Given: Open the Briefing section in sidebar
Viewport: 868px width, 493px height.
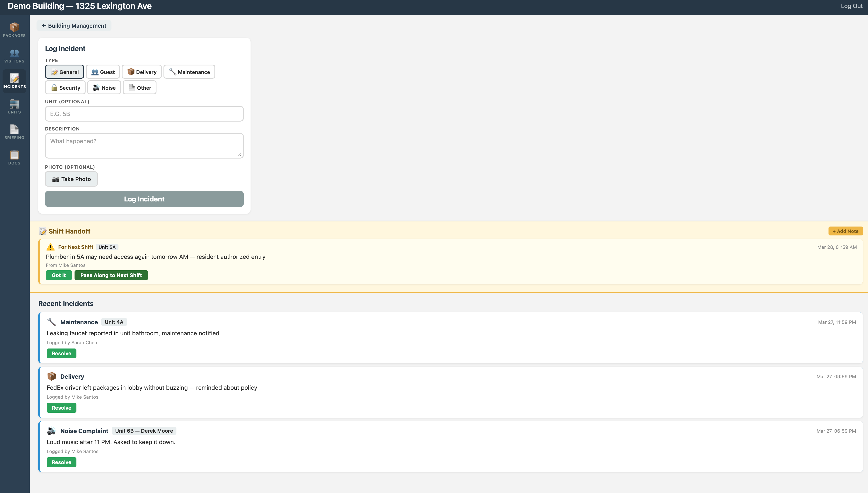Looking at the screenshot, I should coord(14,132).
